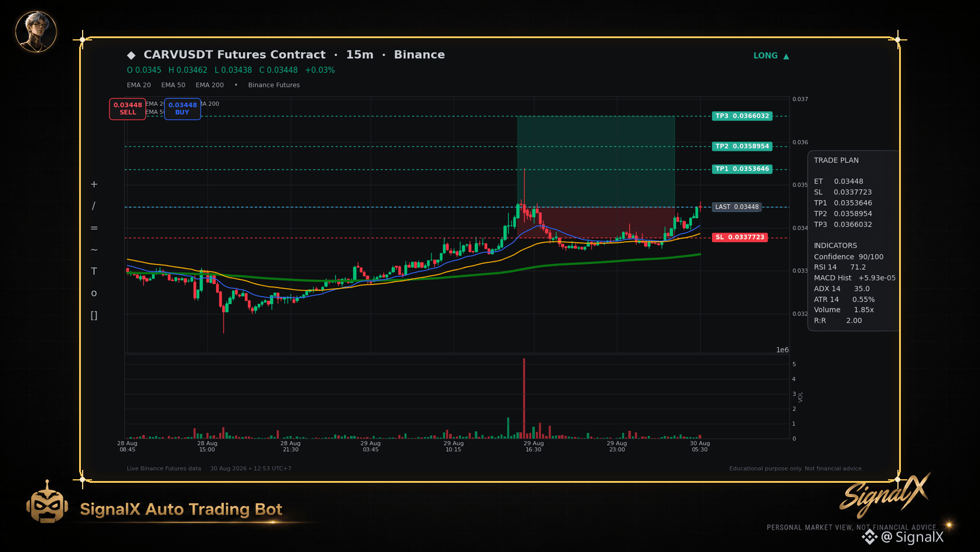Click the Educational purpose only disclaimer
The height and width of the screenshot is (552, 980).
pos(796,469)
